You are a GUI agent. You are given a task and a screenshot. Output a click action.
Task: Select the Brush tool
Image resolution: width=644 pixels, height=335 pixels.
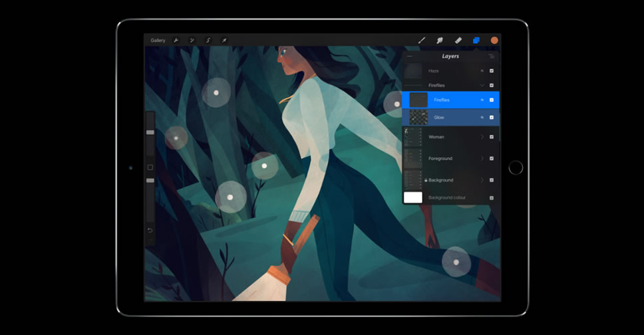(x=421, y=41)
